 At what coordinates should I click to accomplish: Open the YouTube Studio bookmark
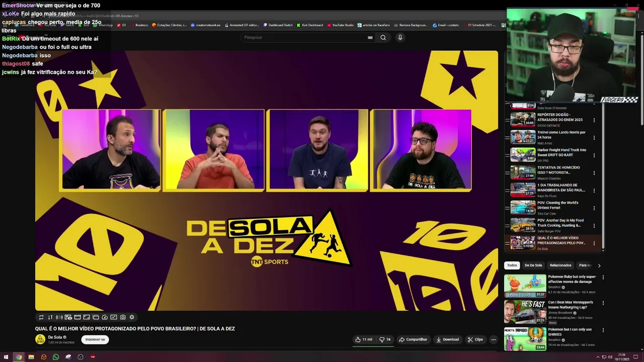point(341,25)
